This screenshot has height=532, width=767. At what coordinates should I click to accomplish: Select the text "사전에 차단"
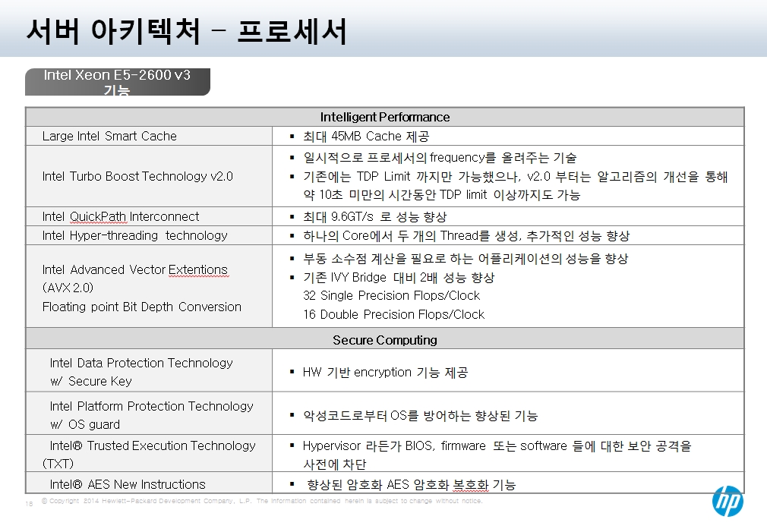(x=335, y=464)
